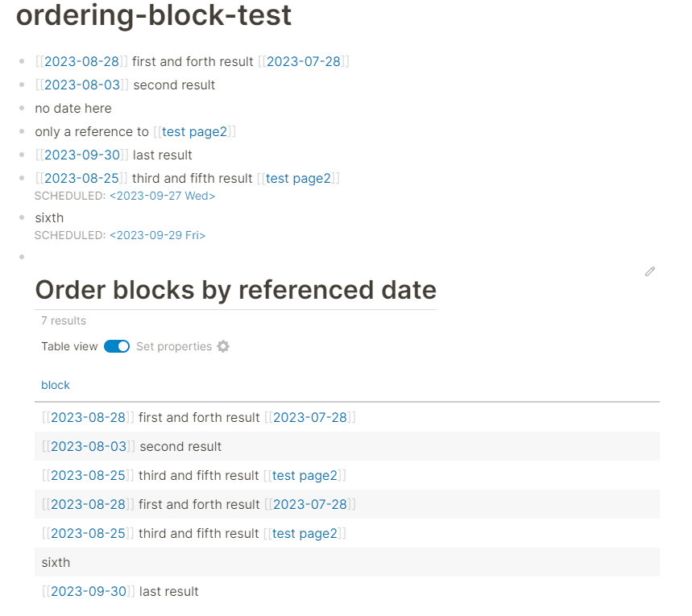Click page title 'ordering-block-test'
692x616 pixels.
point(154,15)
